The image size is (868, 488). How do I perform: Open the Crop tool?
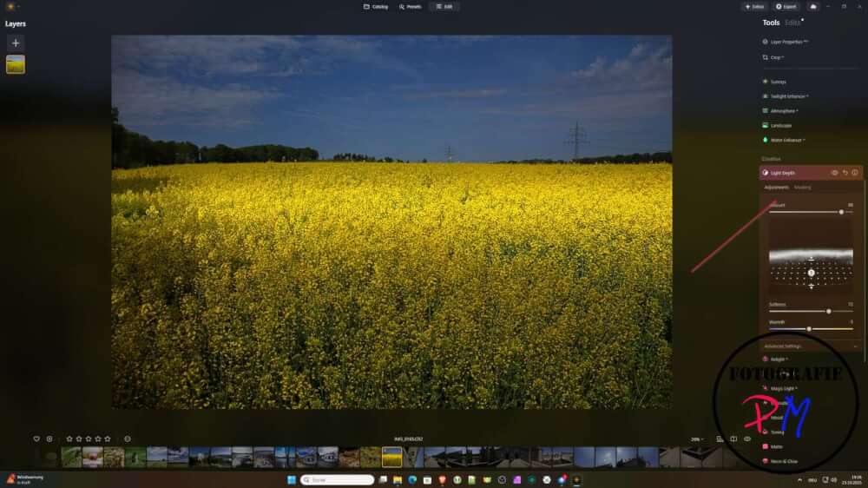[x=775, y=57]
